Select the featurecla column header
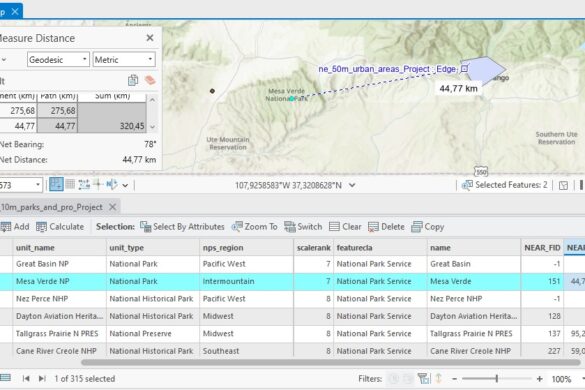Viewport: 585px width, 390px height. pos(380,247)
